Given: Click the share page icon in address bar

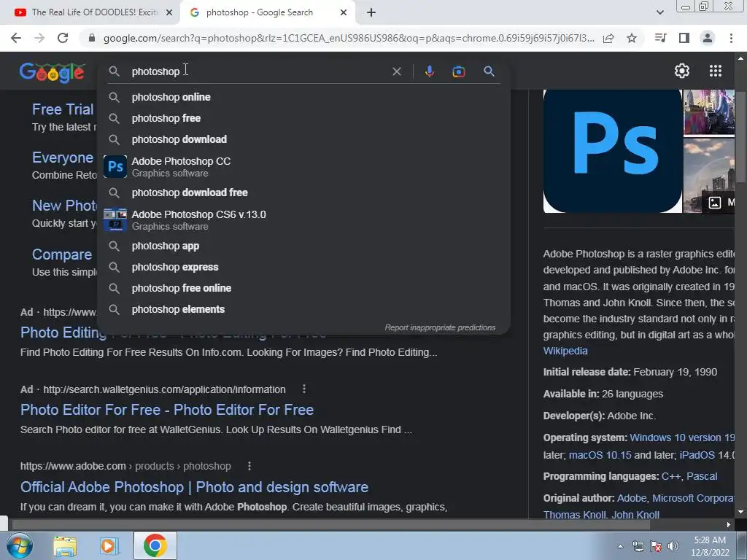Looking at the screenshot, I should coord(608,38).
